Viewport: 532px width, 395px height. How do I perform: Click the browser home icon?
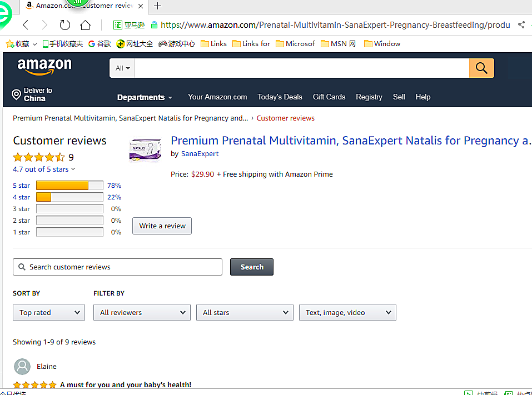pyautogui.click(x=85, y=25)
